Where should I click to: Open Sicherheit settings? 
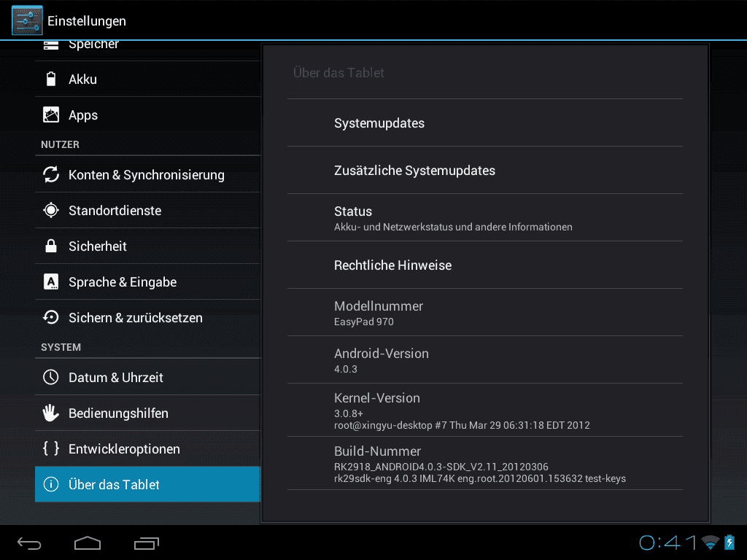pos(147,246)
